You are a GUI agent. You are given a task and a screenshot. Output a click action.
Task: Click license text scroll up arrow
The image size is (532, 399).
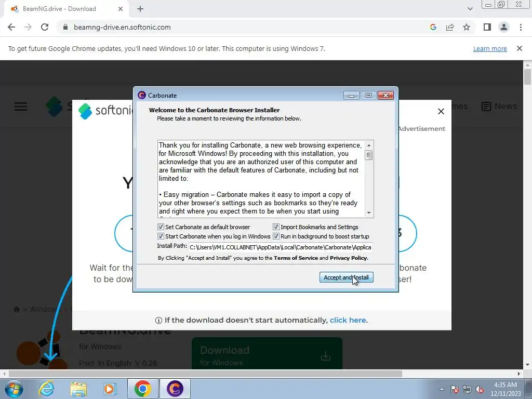click(369, 145)
